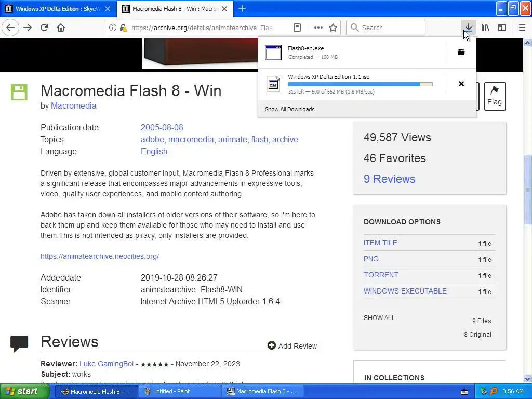The image size is (532, 399).
Task: Click the scrollbar up arrow
Action: pyautogui.click(x=527, y=43)
